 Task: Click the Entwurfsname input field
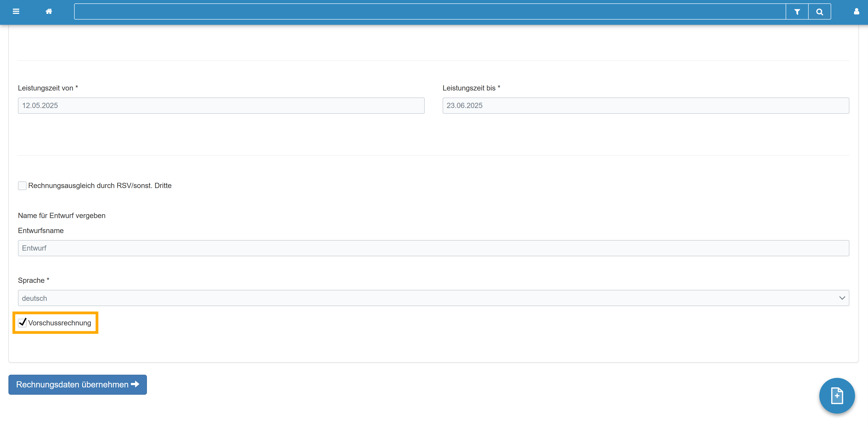click(x=433, y=248)
